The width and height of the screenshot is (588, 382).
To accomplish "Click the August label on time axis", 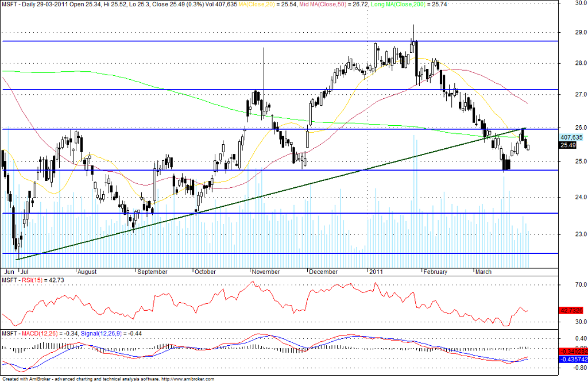I will tap(87, 272).
